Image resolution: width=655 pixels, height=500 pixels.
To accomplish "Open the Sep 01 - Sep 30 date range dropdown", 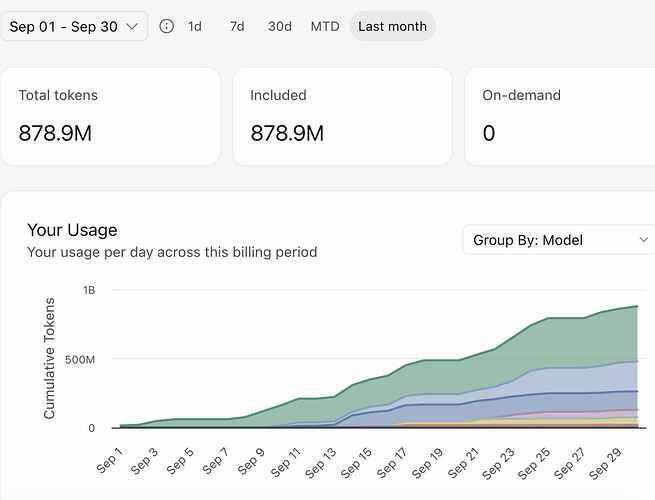I will click(x=74, y=27).
